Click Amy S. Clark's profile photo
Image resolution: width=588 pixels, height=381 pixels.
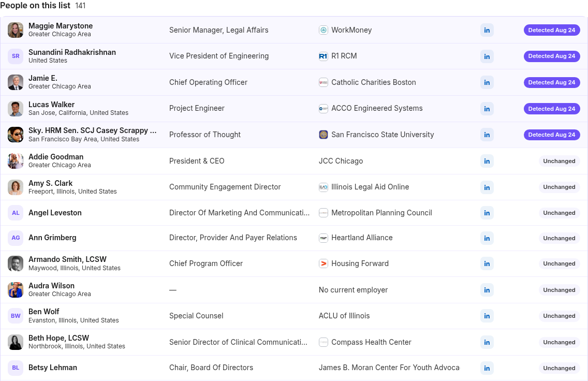pos(16,187)
